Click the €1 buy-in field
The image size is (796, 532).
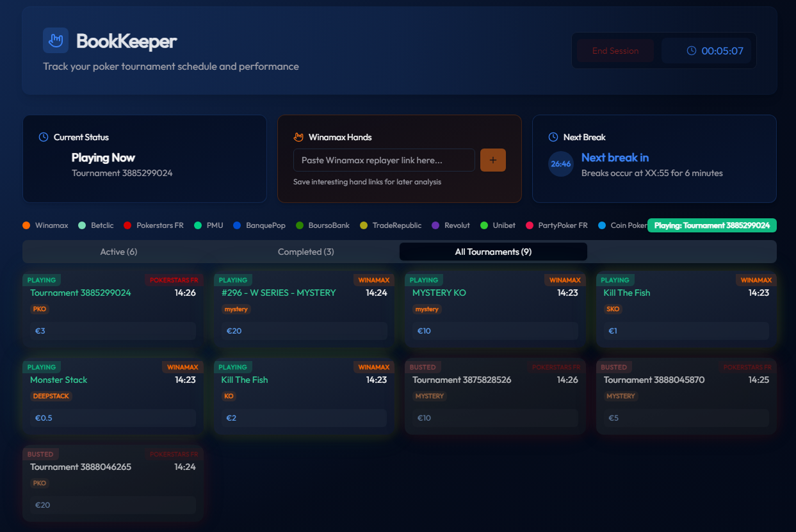point(686,331)
